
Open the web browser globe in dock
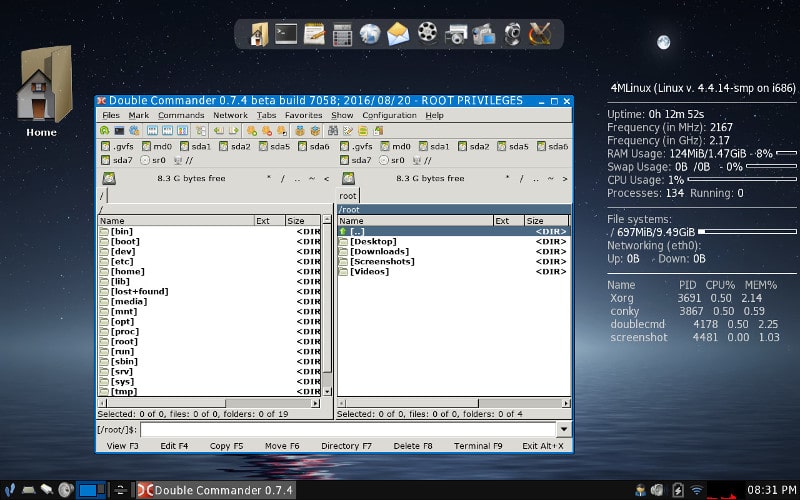tap(370, 34)
